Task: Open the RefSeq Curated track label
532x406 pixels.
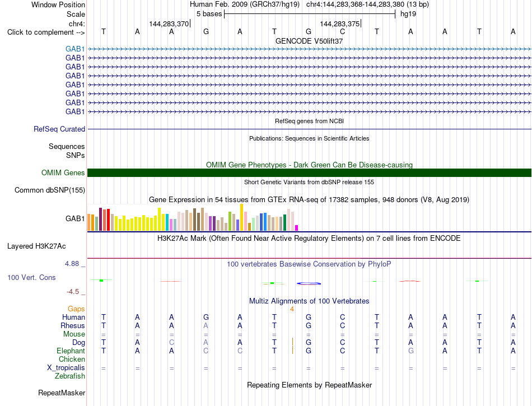Action: tap(59, 129)
